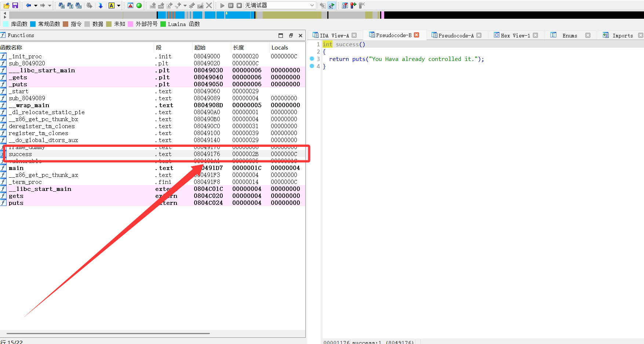This screenshot has height=344, width=644.
Task: Open a file with the folder icon
Action: 6,6
